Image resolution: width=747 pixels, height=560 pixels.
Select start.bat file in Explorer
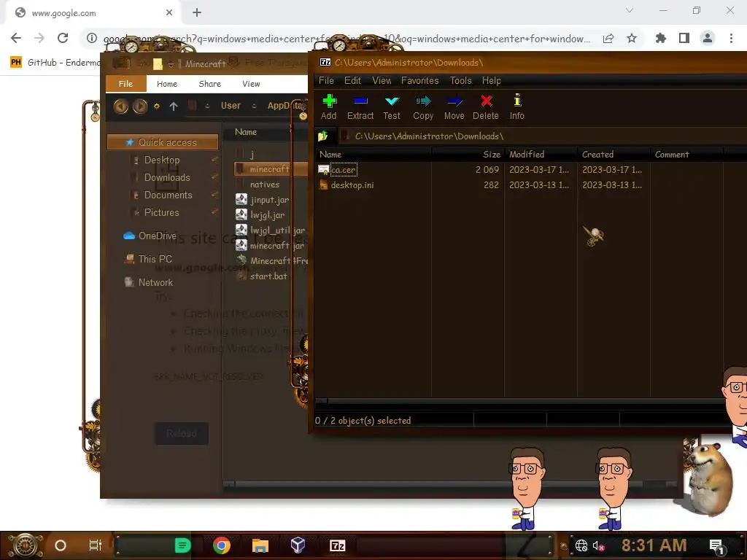pos(268,276)
